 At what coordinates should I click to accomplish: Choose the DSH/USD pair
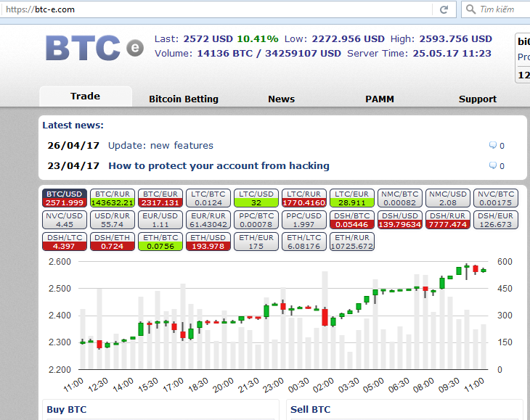pyautogui.click(x=400, y=220)
